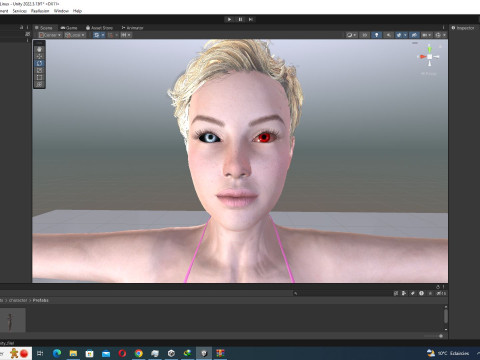Open the Scene view more-options menu
The image size is (480, 360).
[443, 28]
